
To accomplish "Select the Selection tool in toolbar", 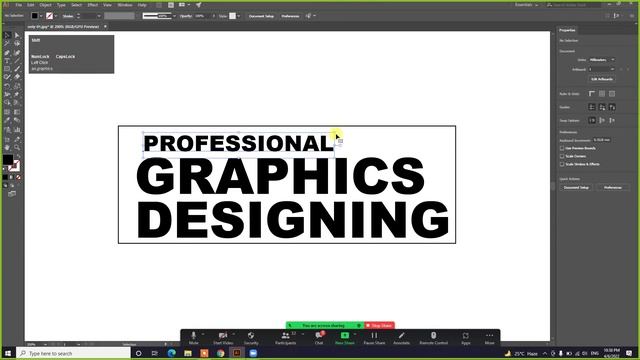I will coord(7,35).
